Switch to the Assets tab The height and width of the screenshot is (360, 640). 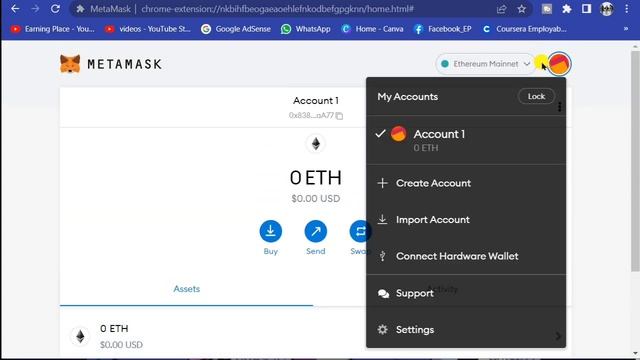187,289
